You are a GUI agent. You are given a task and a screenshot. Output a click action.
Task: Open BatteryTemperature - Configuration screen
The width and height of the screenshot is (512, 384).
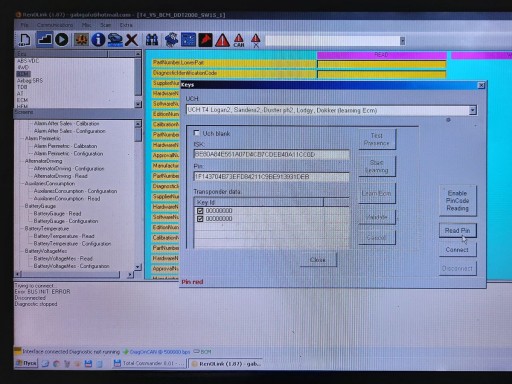pos(72,244)
